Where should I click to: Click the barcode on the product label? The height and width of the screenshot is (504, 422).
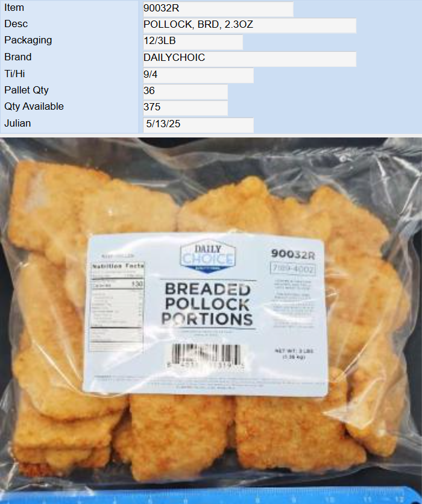(x=206, y=357)
